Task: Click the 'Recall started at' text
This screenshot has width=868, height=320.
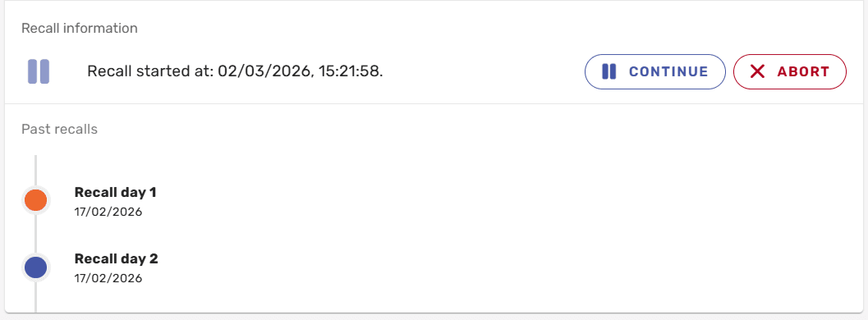Action: 150,72
